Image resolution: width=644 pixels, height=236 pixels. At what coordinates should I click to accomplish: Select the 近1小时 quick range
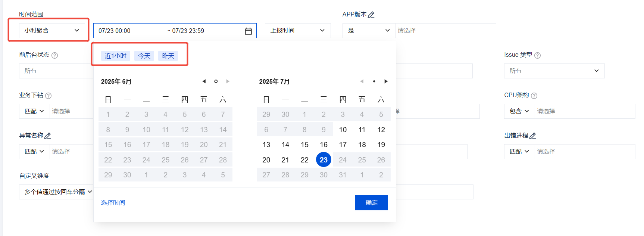[x=115, y=56]
